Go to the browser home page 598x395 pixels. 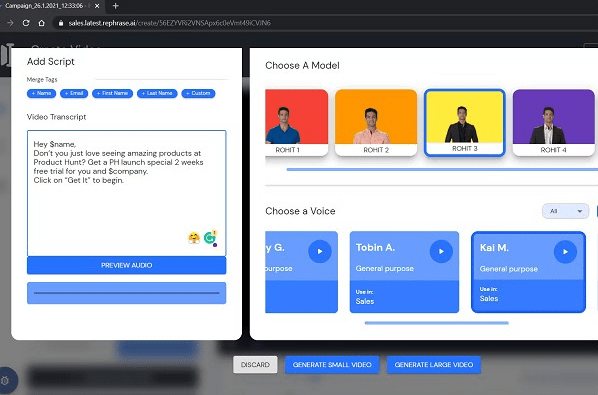click(42, 23)
